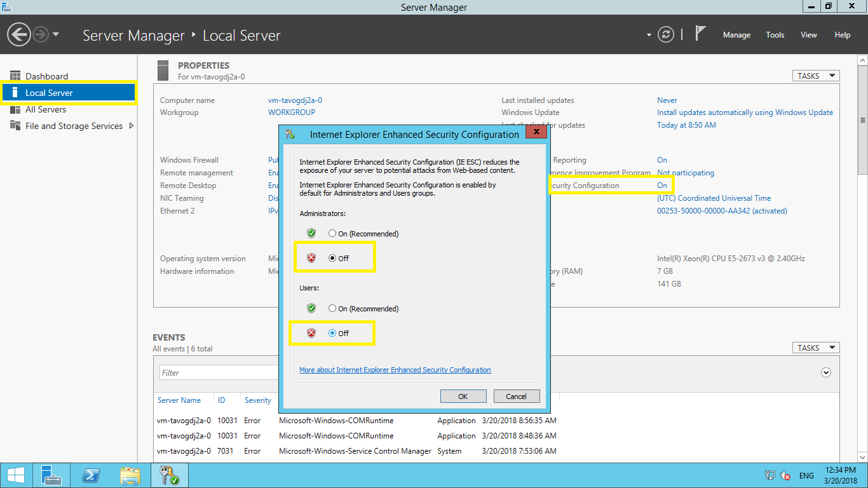
Task: Click OK in IE ESC dialog
Action: click(463, 396)
